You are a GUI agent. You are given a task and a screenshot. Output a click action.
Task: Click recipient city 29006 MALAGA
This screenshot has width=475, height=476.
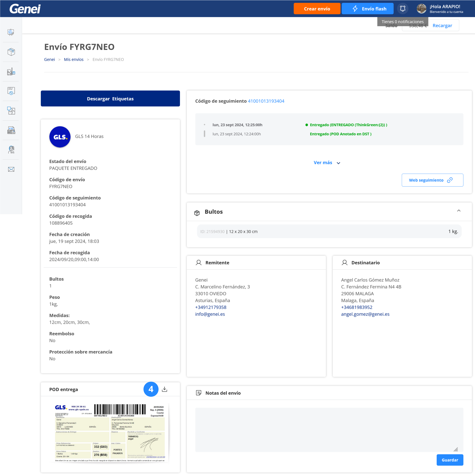pos(357,294)
